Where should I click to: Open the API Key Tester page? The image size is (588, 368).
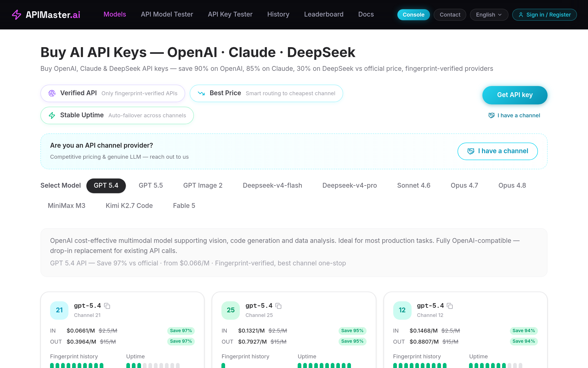(230, 14)
